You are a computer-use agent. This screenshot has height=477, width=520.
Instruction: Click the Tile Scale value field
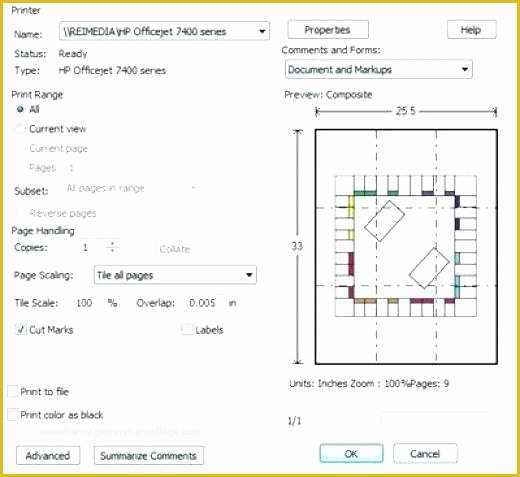tap(84, 303)
